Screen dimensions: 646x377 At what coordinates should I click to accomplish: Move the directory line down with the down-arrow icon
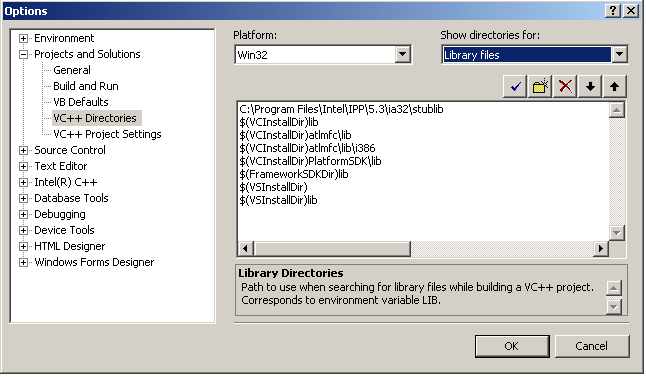pyautogui.click(x=590, y=87)
